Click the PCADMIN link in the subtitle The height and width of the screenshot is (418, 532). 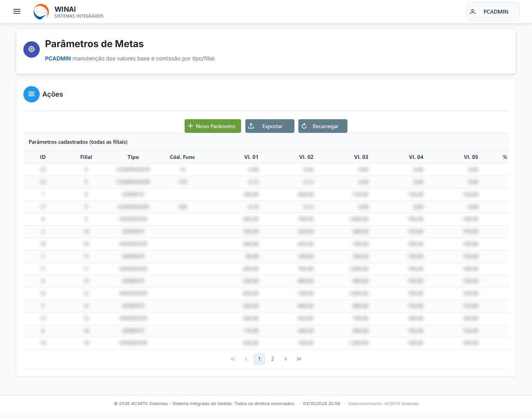click(x=58, y=58)
